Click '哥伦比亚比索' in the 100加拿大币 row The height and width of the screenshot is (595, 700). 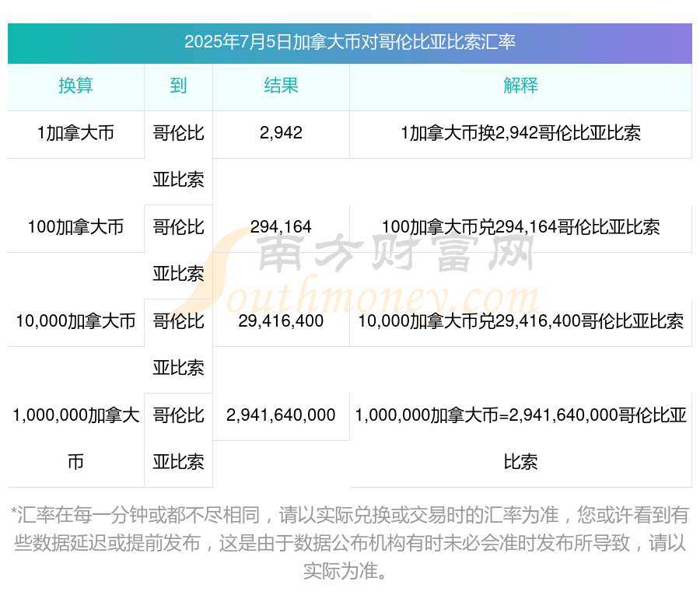178,250
